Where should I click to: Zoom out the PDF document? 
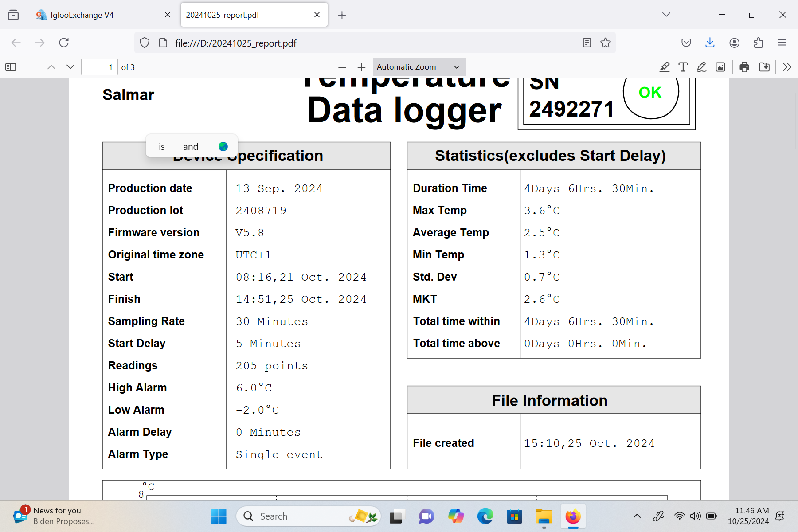(342, 67)
